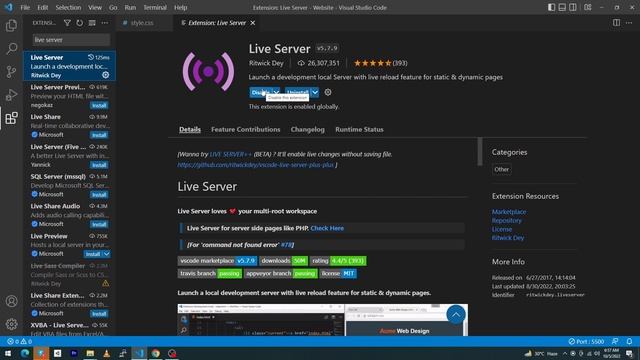
Task: Select the Extensions view icon
Action: pyautogui.click(x=11, y=118)
